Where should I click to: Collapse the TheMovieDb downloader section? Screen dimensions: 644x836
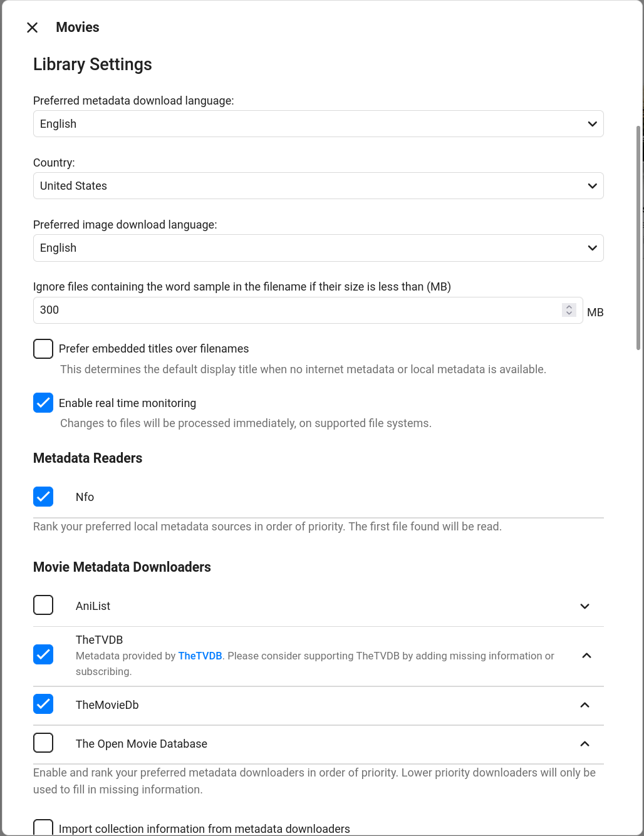[584, 705]
